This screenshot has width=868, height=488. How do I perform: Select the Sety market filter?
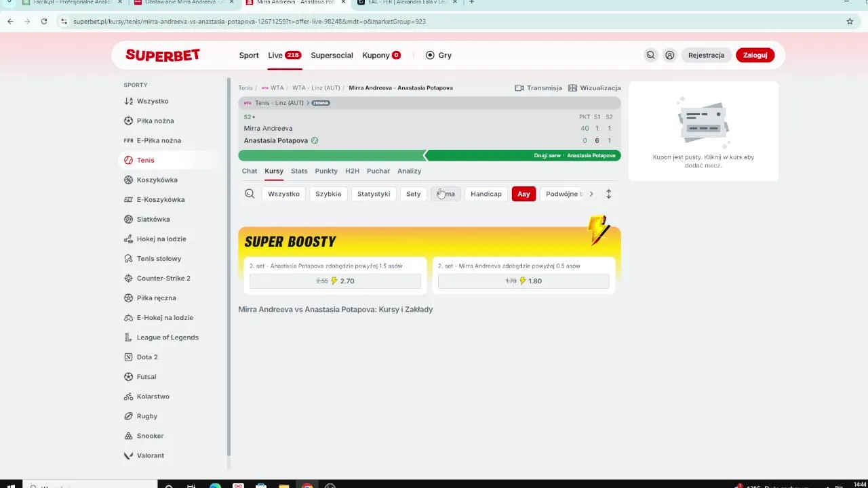(414, 194)
